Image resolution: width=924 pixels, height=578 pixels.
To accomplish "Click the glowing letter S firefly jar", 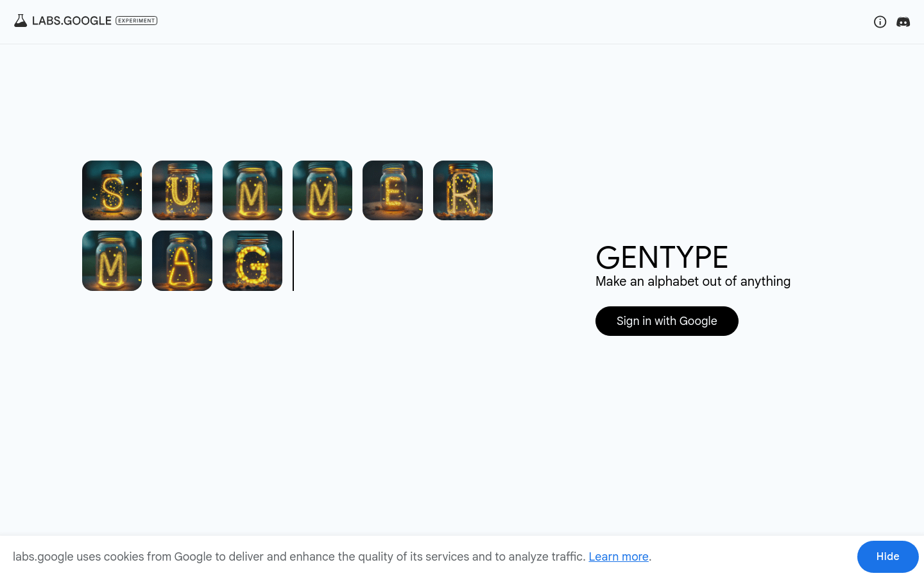I will click(112, 190).
